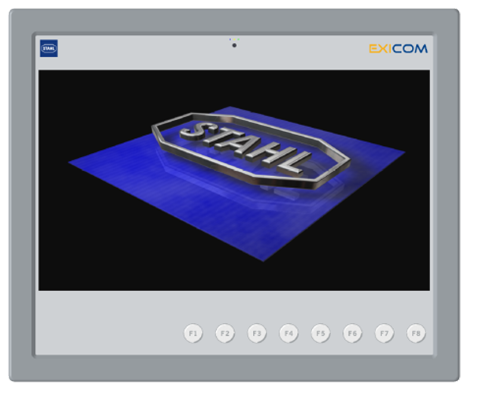Screen dimensions: 480x393
Task: Push the F1 function key
Action: point(193,333)
